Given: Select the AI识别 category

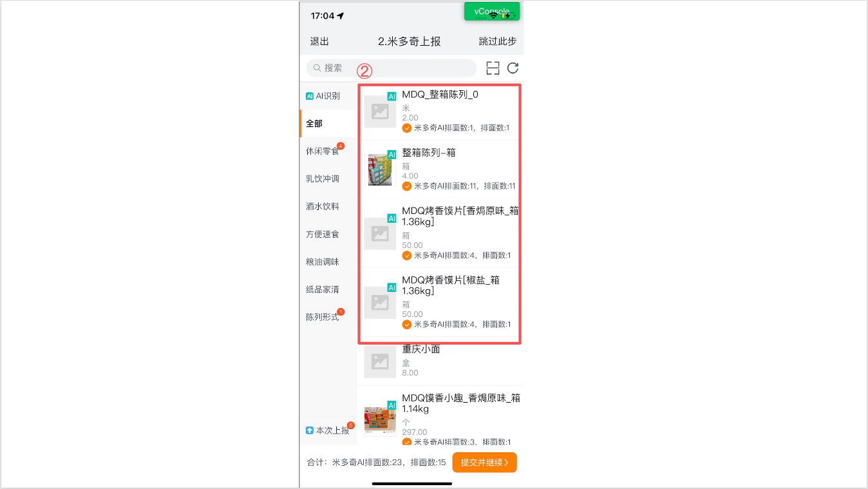Looking at the screenshot, I should (x=328, y=96).
